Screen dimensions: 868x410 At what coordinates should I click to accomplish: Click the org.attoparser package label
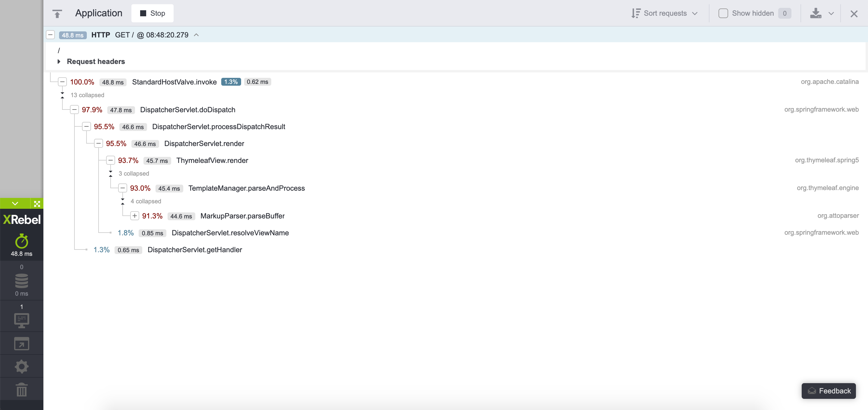838,215
